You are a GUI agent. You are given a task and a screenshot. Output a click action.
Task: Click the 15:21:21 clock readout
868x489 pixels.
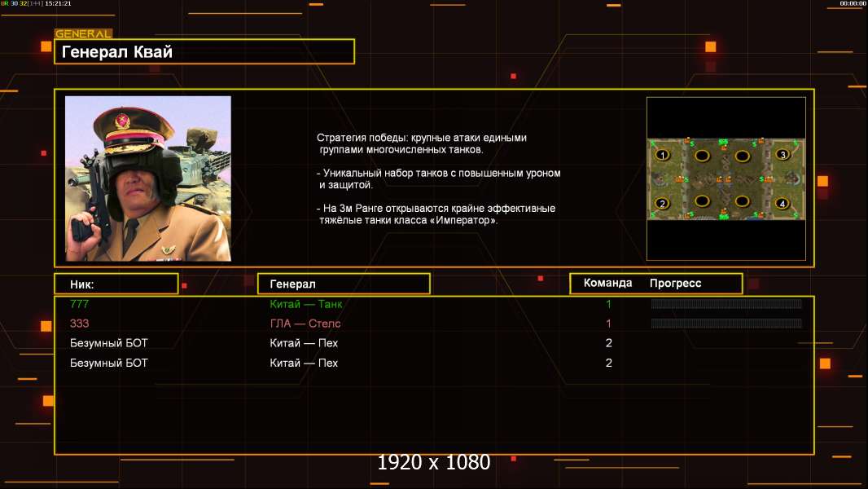click(x=58, y=3)
